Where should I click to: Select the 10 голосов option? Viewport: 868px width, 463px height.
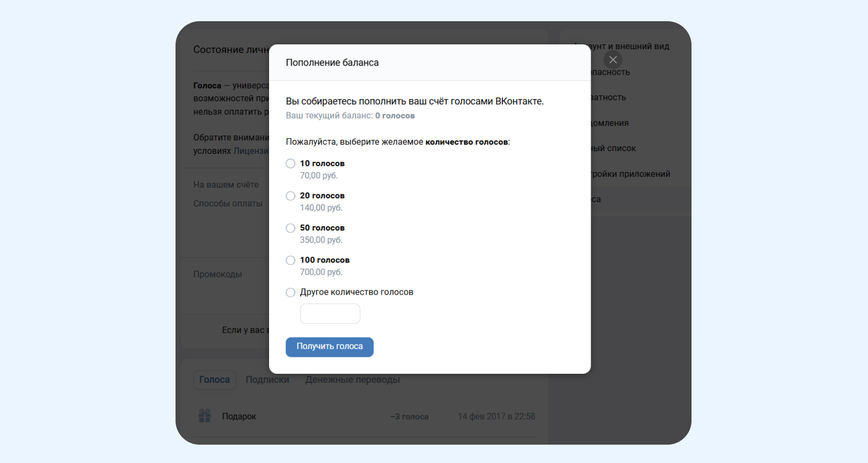(290, 163)
